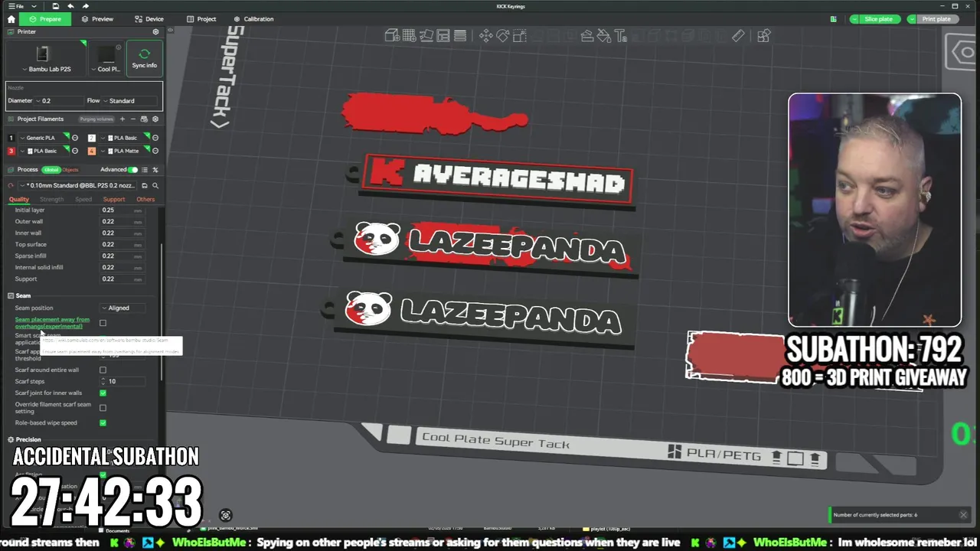Viewport: 980px width, 551px height.
Task: Open the Project Filaments settings gear
Action: pos(155,119)
